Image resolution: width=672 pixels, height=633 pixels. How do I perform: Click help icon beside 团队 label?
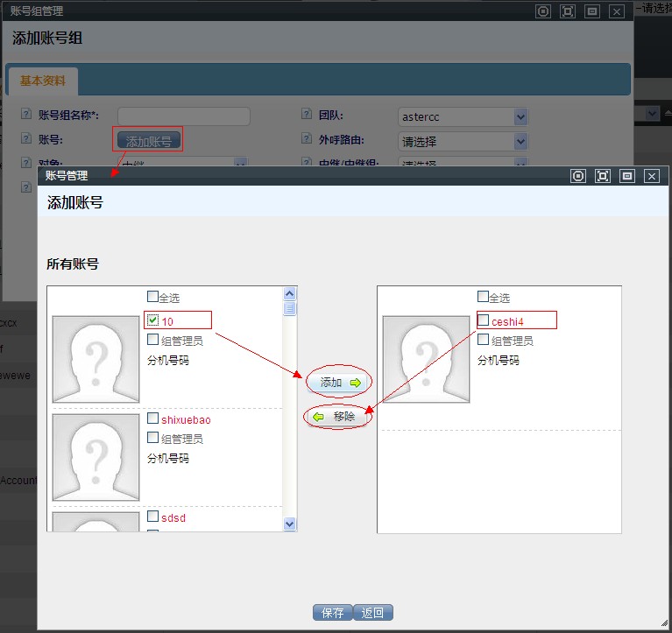pyautogui.click(x=307, y=115)
